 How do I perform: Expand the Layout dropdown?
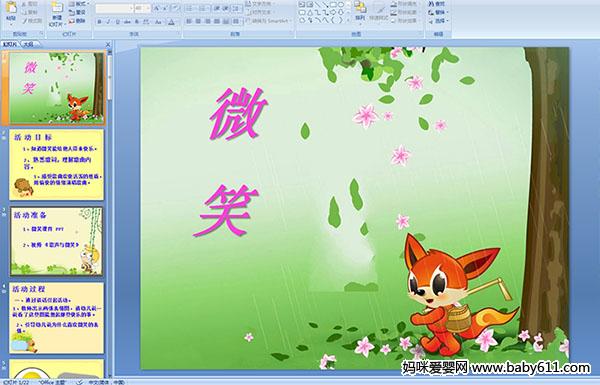78,4
